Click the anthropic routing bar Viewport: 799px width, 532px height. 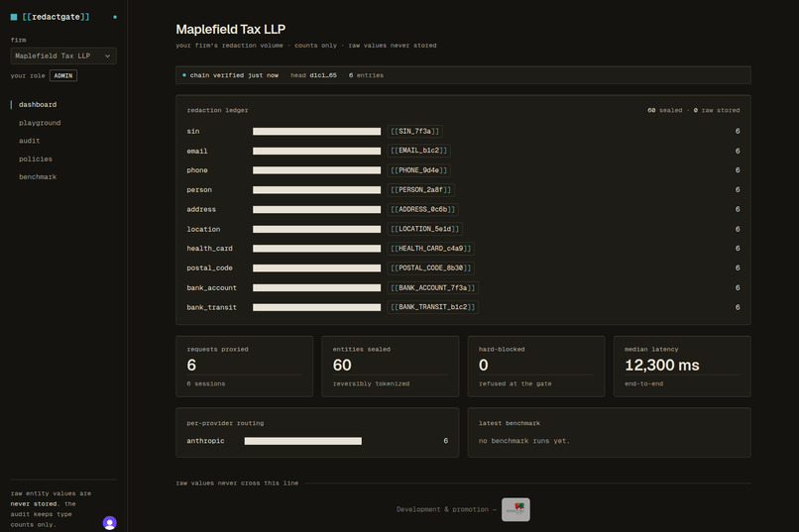pos(303,441)
